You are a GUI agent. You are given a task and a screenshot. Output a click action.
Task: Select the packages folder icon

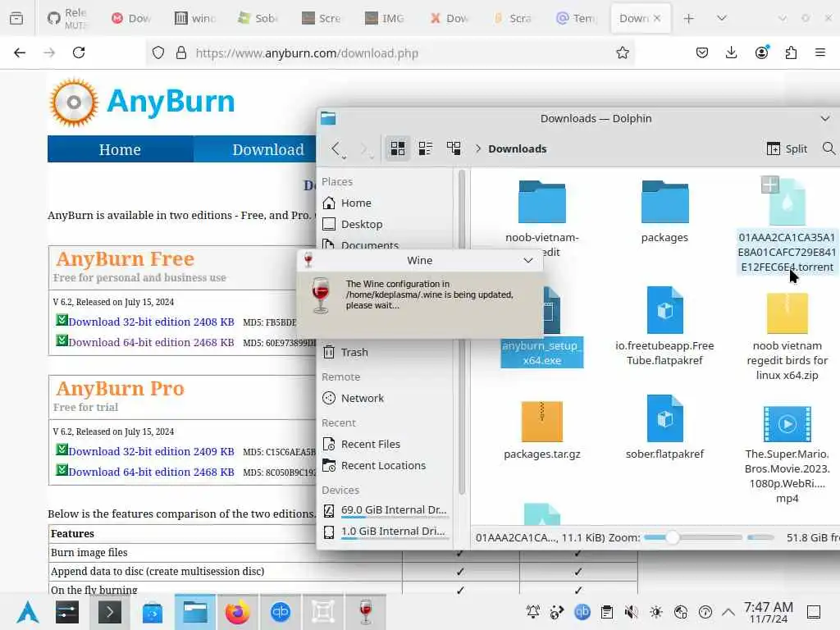click(664, 202)
